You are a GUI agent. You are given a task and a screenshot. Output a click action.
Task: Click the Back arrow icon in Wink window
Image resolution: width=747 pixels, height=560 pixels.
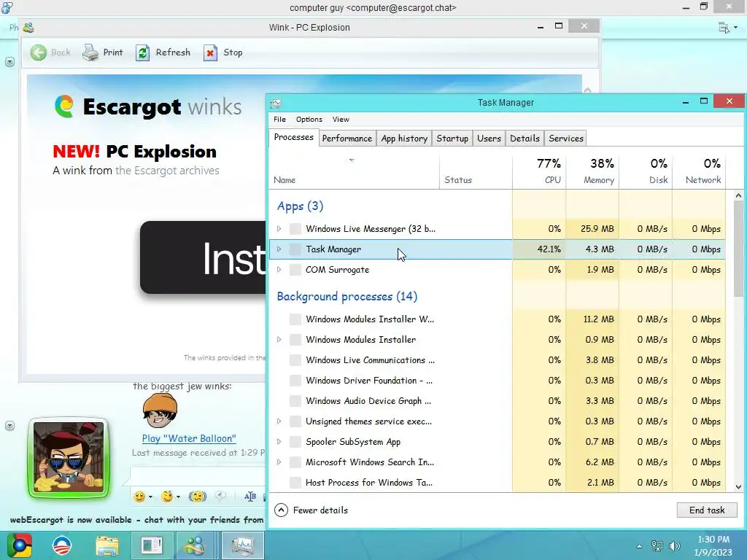tap(39, 52)
